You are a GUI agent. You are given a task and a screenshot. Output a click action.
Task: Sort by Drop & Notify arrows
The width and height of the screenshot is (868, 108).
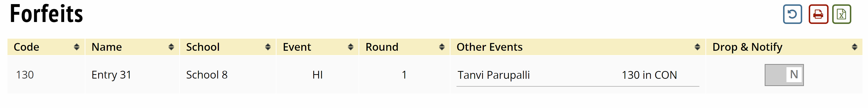pyautogui.click(x=854, y=47)
